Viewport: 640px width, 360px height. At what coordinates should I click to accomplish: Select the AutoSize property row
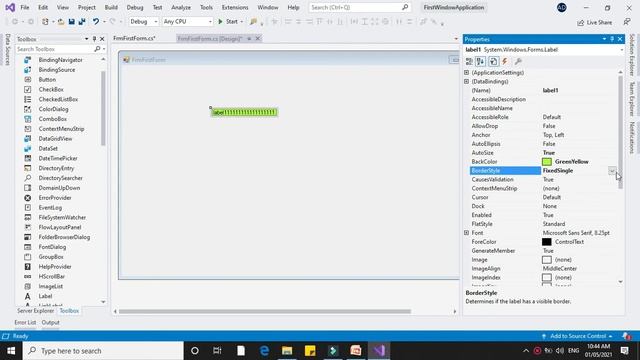543,153
